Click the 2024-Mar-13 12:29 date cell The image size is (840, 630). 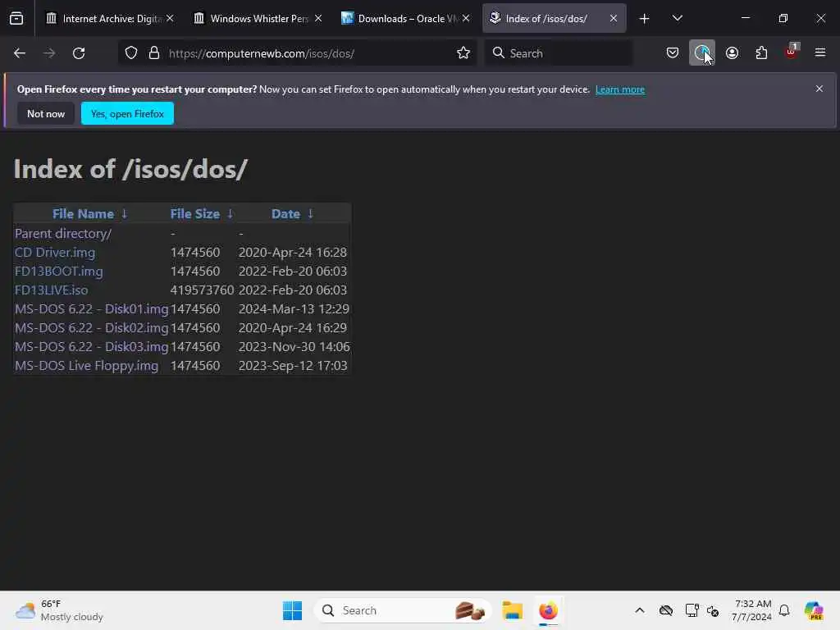tap(294, 309)
